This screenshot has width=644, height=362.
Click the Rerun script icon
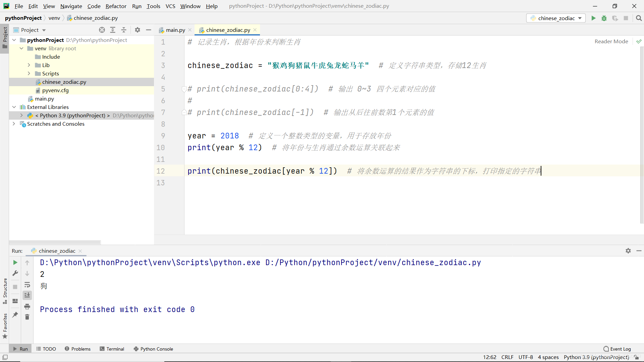coord(15,262)
